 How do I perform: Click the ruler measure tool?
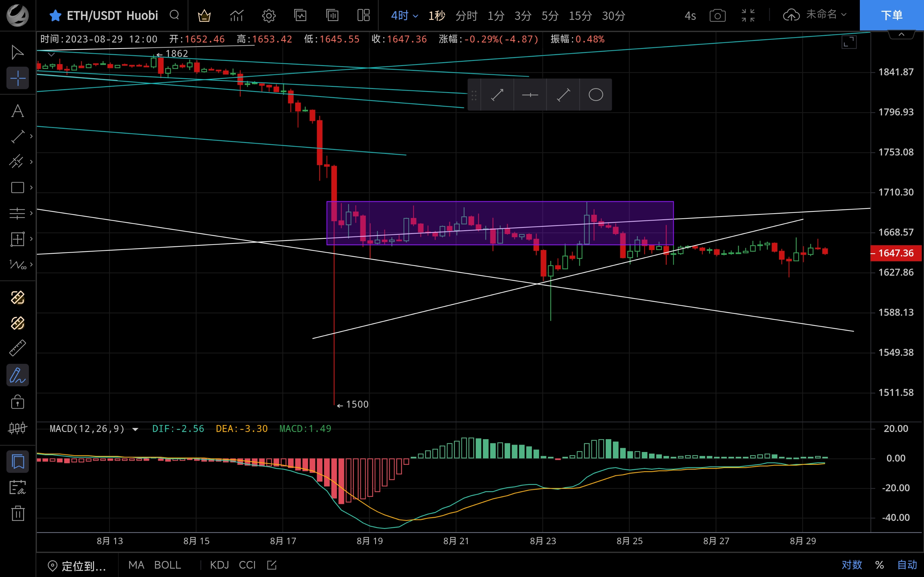(18, 348)
